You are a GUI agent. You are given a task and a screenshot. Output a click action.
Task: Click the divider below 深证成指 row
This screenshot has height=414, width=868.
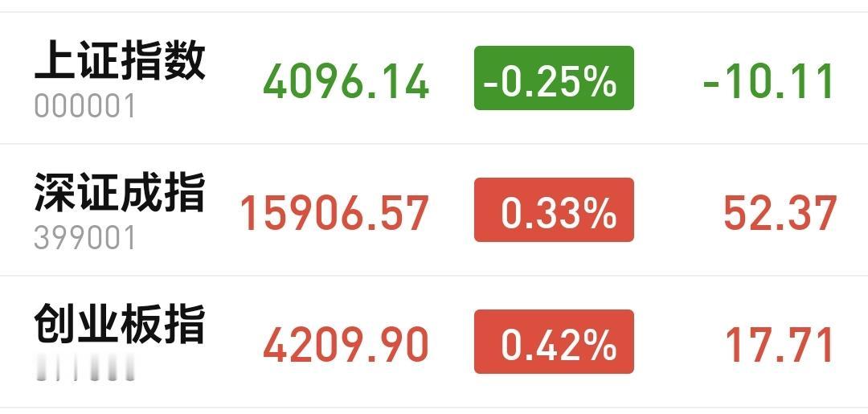click(x=434, y=276)
